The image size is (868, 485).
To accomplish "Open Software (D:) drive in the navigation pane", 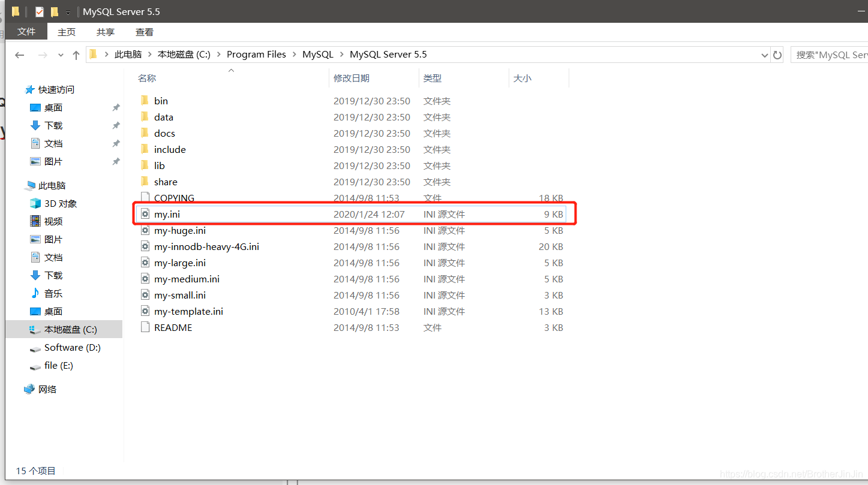I will point(73,347).
